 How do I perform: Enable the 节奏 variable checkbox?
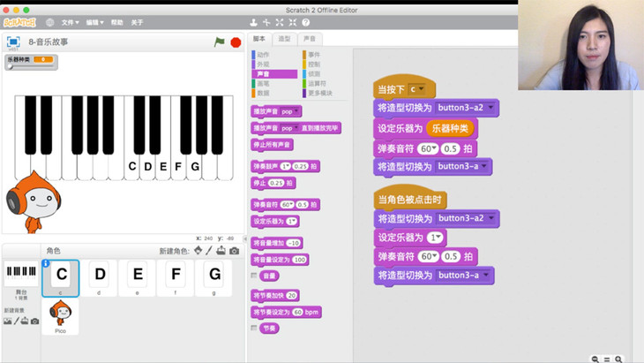254,329
